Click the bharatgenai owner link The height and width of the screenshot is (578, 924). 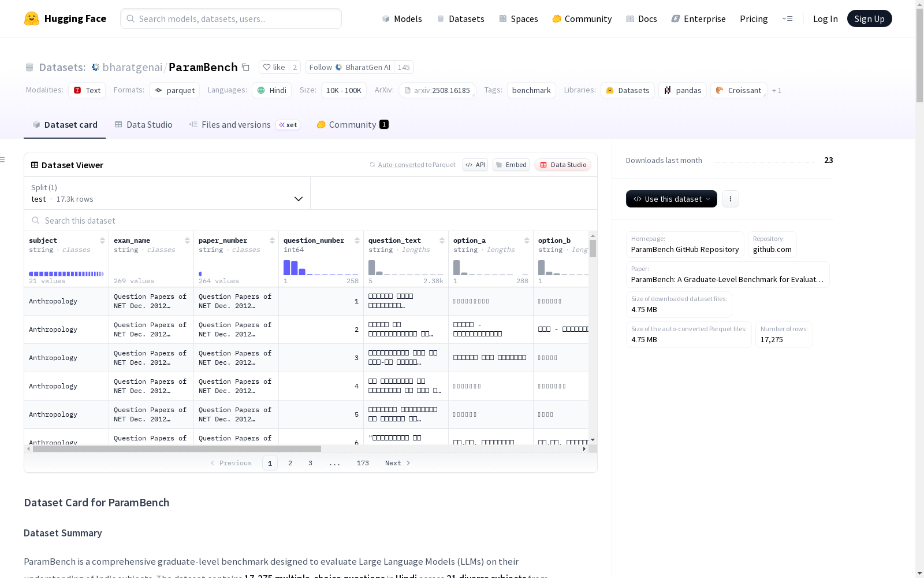pyautogui.click(x=132, y=67)
